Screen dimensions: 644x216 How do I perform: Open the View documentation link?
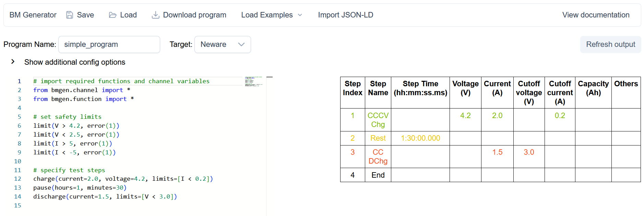pyautogui.click(x=596, y=15)
